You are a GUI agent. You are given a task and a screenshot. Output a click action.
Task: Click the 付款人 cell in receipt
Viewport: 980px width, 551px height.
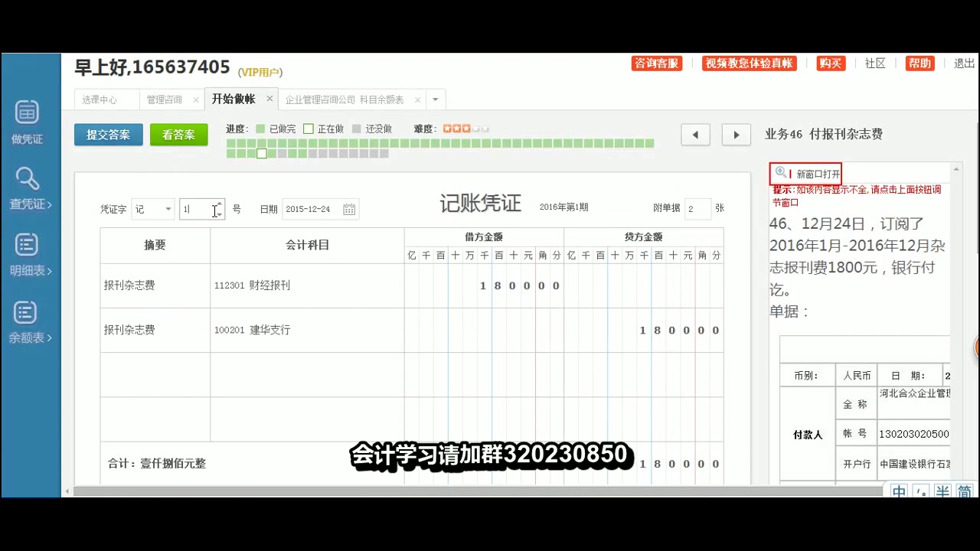point(808,435)
